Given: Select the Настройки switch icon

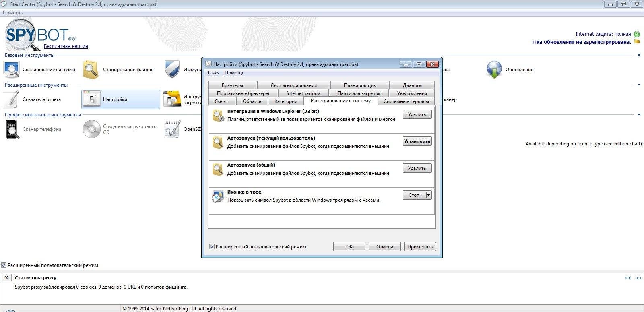Looking at the screenshot, I should tap(91, 99).
